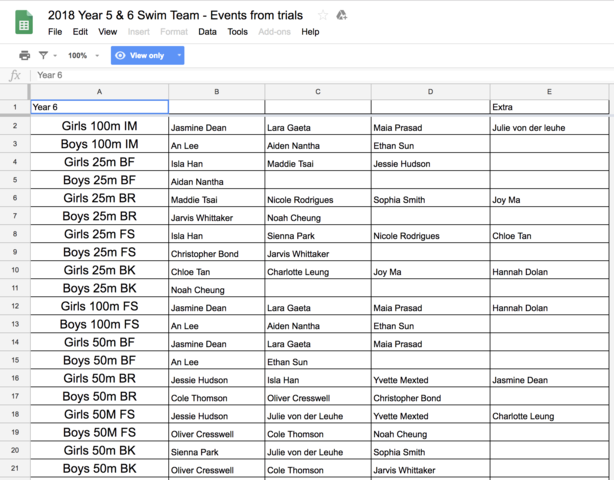Viewport: 614px width, 480px height.
Task: Select the Boys 25m BF cell
Action: click(x=99, y=180)
